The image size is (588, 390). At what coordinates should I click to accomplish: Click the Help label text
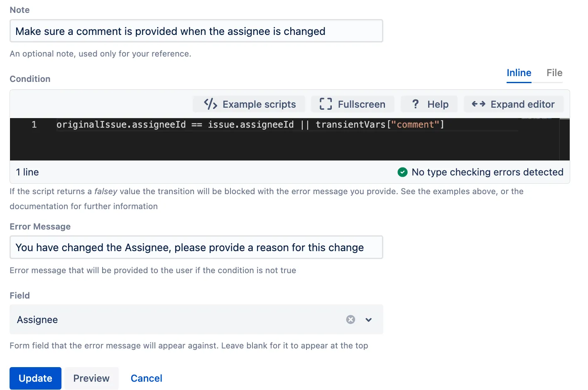click(x=438, y=104)
